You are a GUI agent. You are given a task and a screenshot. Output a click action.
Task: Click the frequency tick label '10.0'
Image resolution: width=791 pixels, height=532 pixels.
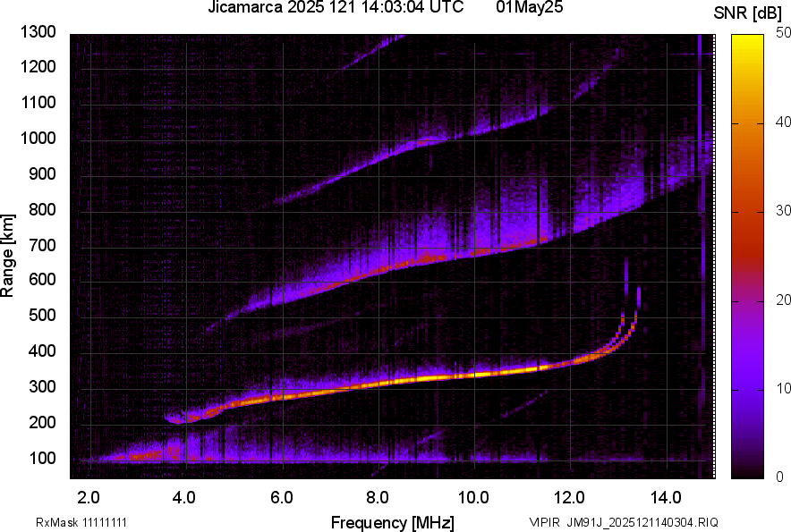click(x=473, y=498)
